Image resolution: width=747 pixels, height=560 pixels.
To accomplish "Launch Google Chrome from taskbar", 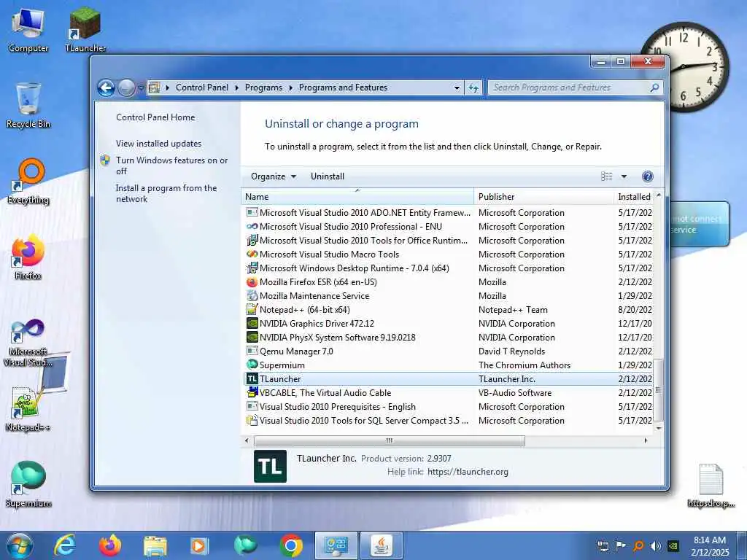I will 291,545.
